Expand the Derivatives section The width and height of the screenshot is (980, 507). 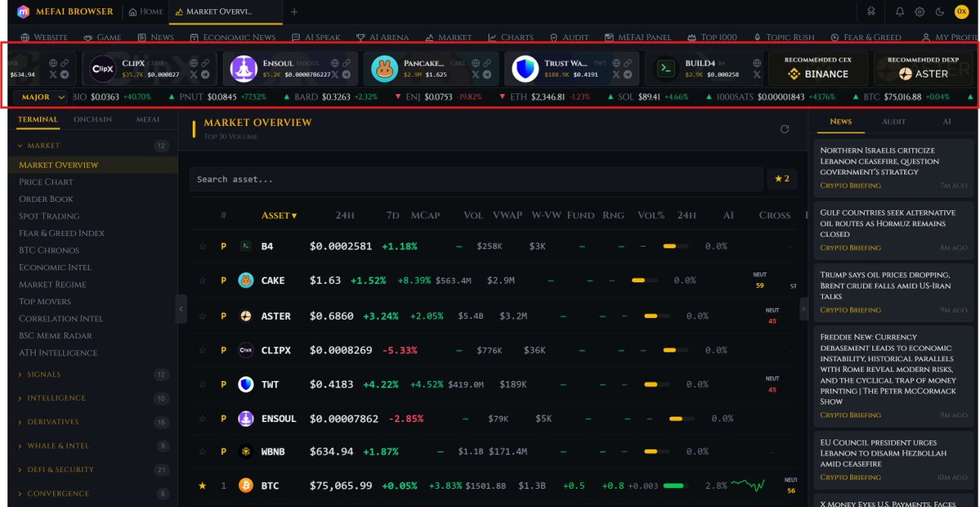click(92, 422)
